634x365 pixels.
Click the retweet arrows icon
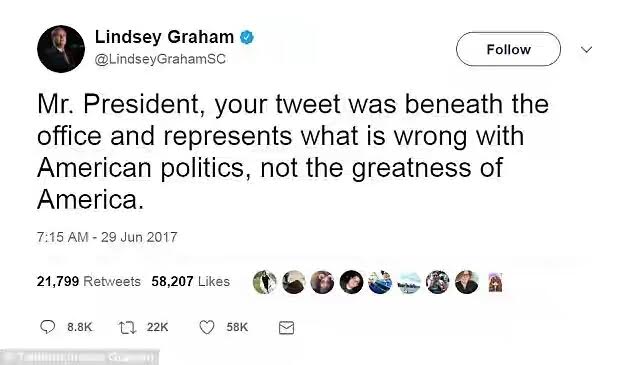[x=127, y=327]
